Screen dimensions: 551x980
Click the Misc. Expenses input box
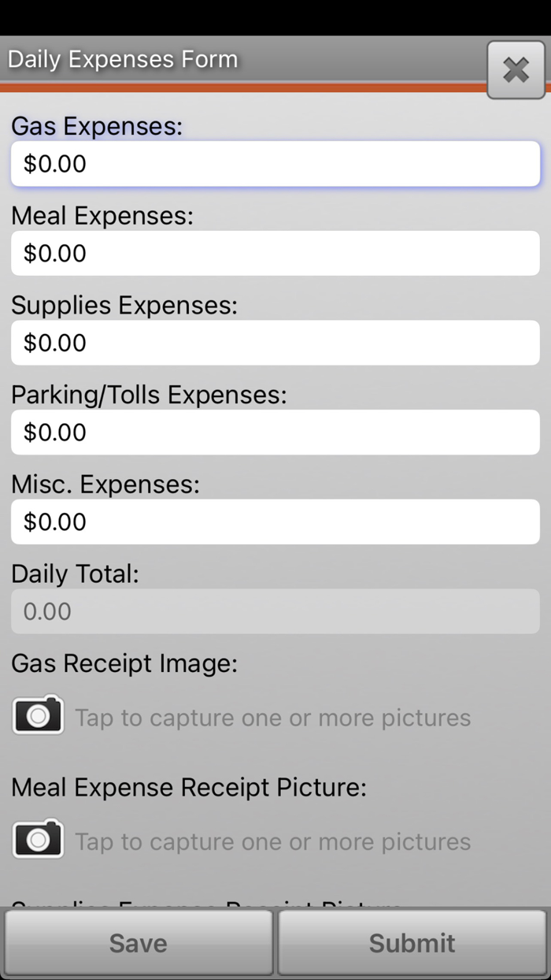pyautogui.click(x=275, y=522)
